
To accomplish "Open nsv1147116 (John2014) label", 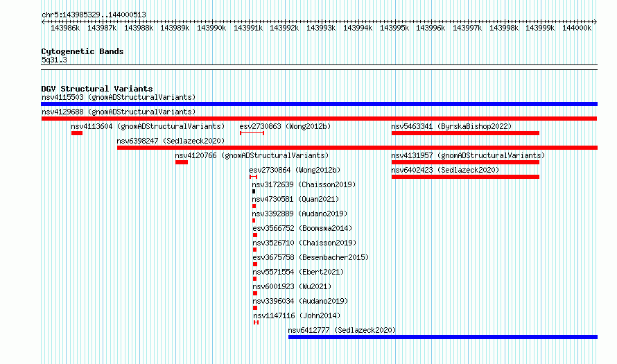I will click(x=297, y=315).
